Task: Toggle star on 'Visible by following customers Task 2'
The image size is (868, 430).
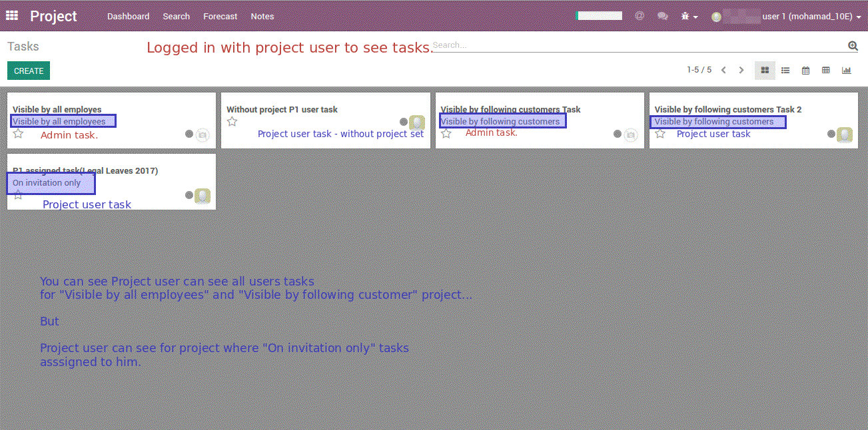Action: (660, 134)
